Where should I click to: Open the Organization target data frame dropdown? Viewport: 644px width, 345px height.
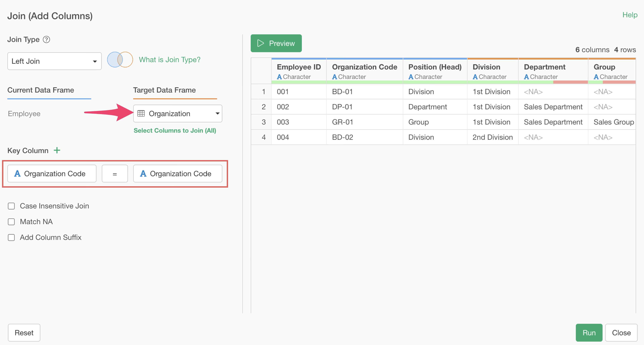(x=178, y=114)
